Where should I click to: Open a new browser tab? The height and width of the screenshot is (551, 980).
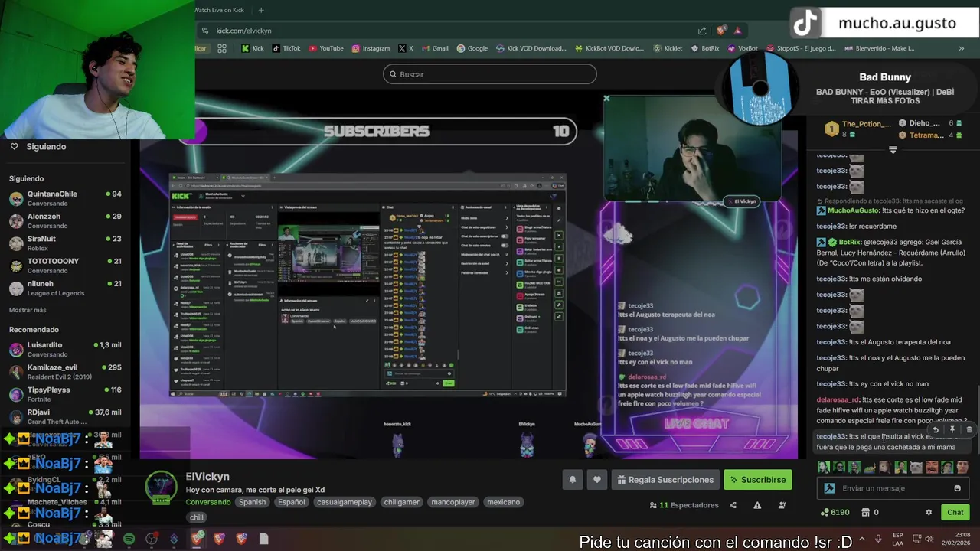261,10
